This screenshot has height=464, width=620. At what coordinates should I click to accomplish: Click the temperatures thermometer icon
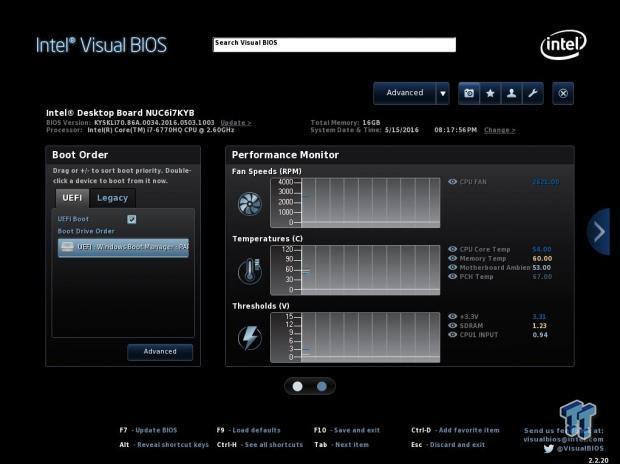(x=250, y=271)
